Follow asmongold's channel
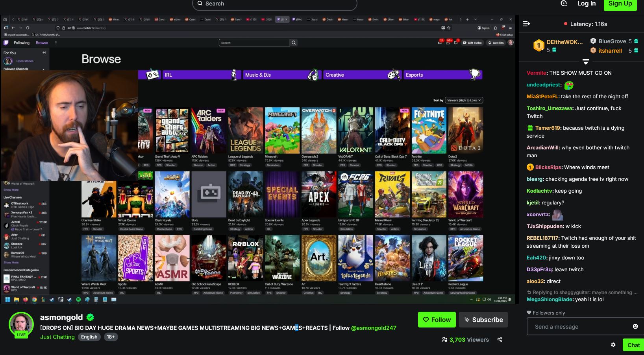Viewport: 644px width, 355px height. coord(437,320)
